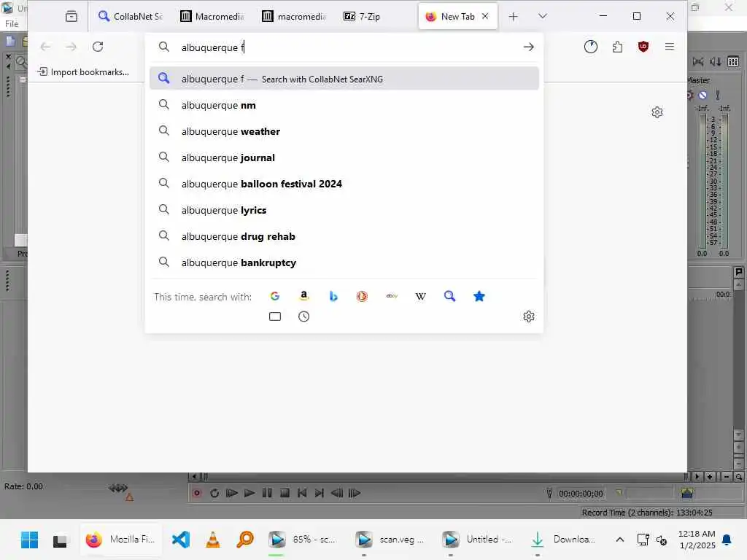This screenshot has height=560, width=747.
Task: Select suggestion albuquerque journal
Action: [344, 157]
